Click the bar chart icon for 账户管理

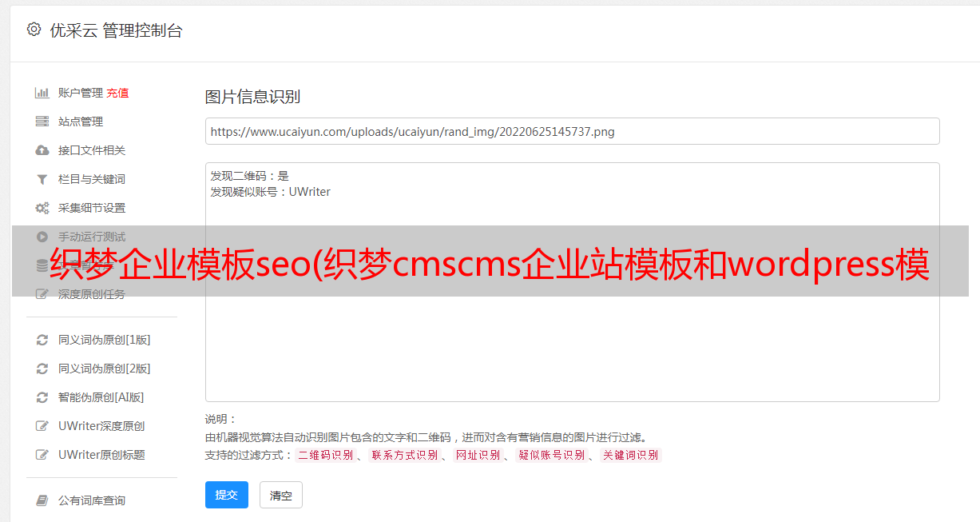point(42,93)
